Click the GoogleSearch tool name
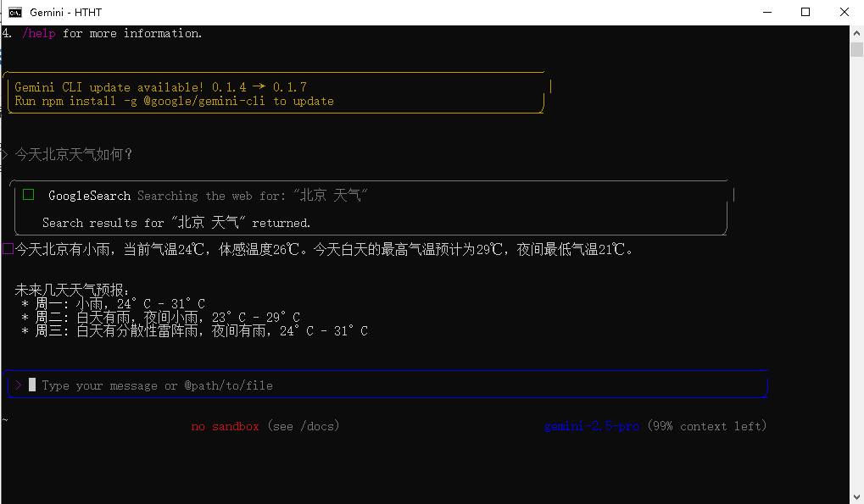This screenshot has width=864, height=504. pos(89,196)
